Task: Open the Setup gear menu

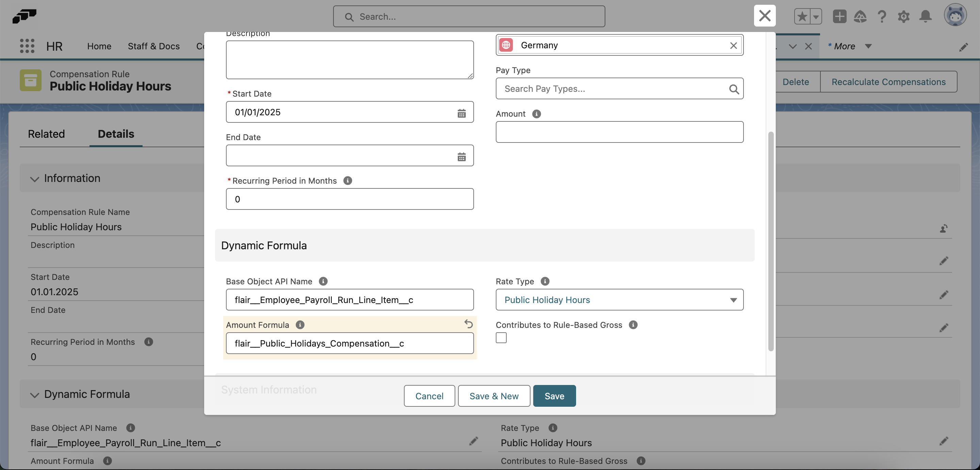Action: click(x=904, y=16)
